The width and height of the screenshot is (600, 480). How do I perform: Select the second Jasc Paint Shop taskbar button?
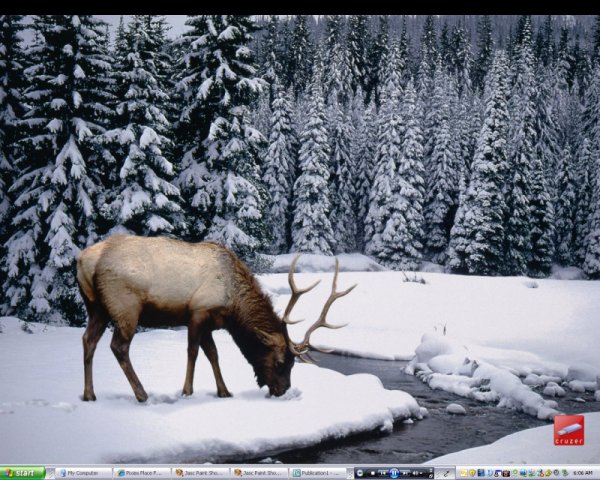pyautogui.click(x=259, y=473)
